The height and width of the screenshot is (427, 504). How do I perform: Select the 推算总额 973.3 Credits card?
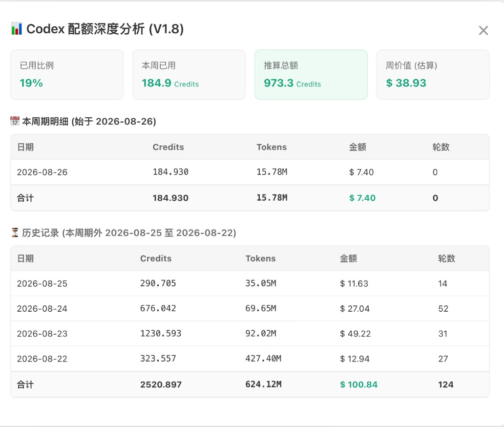point(311,75)
